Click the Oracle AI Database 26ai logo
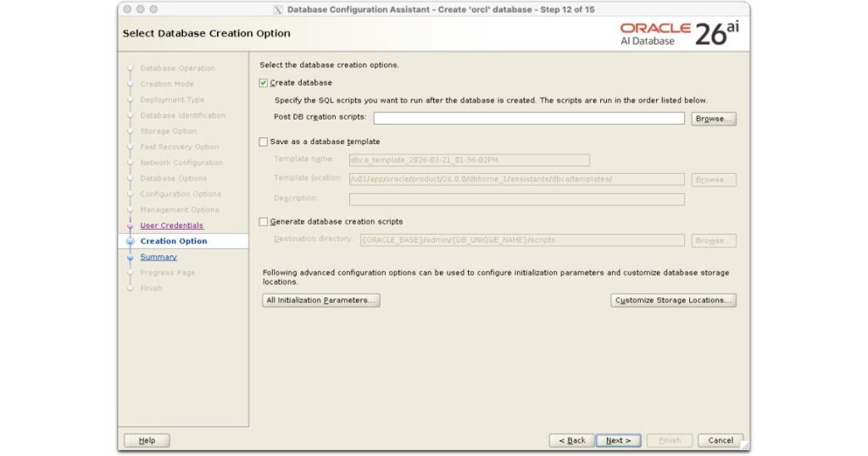 point(679,34)
